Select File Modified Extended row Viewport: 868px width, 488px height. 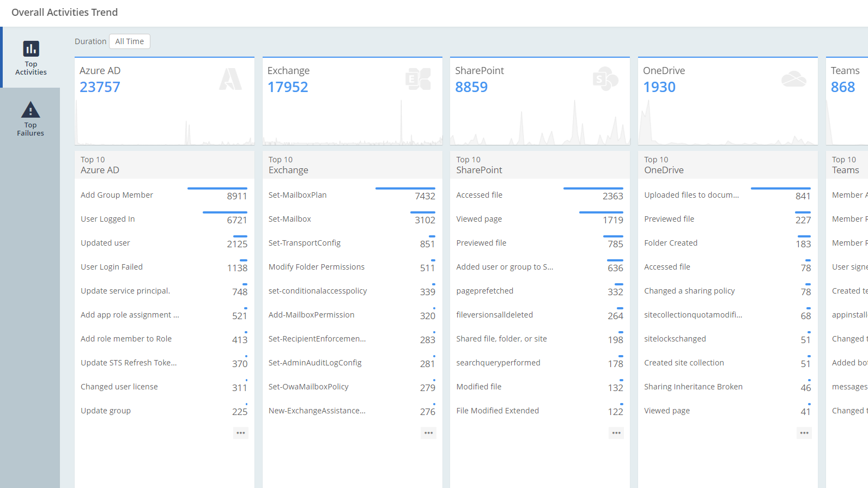[540, 411]
